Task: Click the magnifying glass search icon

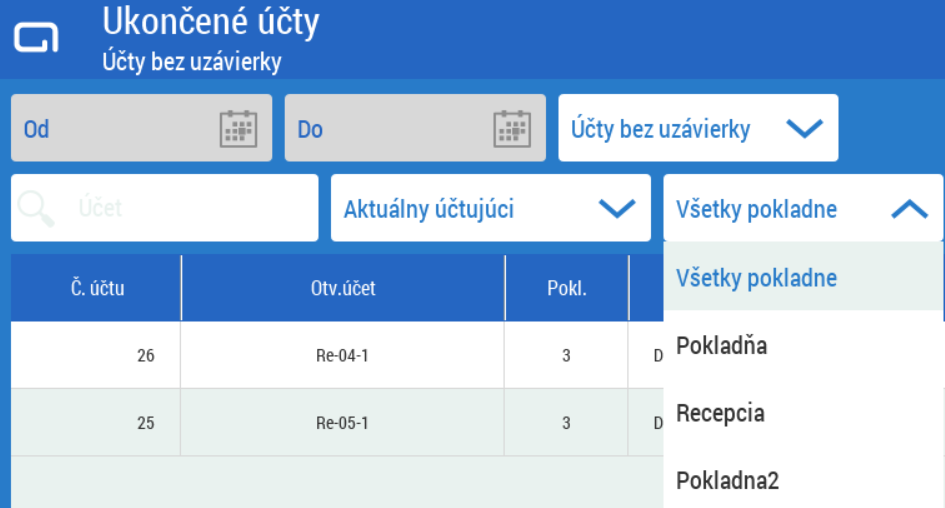Action: coord(37,208)
